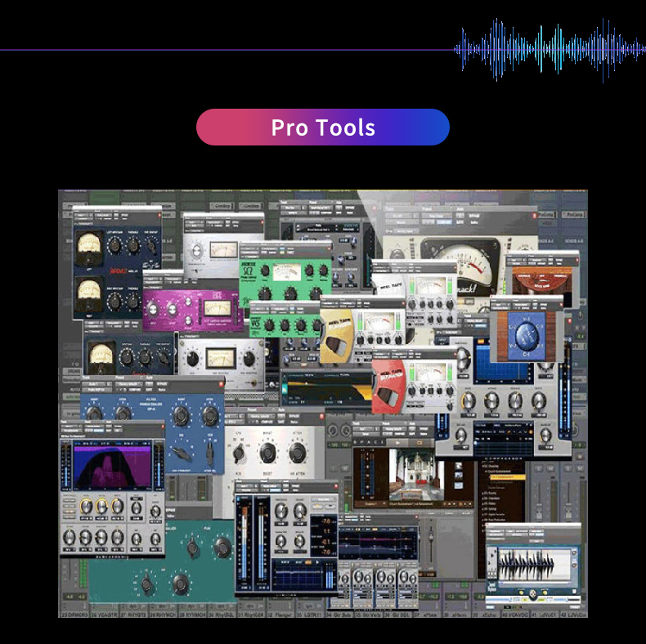646x644 pixels.
Task: Click the VU meter on the purple plugin
Action: click(218, 308)
